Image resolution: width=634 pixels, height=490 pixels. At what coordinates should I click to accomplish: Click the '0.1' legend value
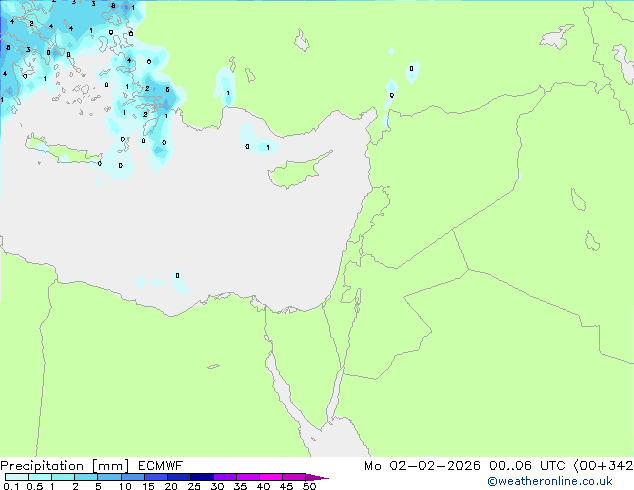coord(11,486)
